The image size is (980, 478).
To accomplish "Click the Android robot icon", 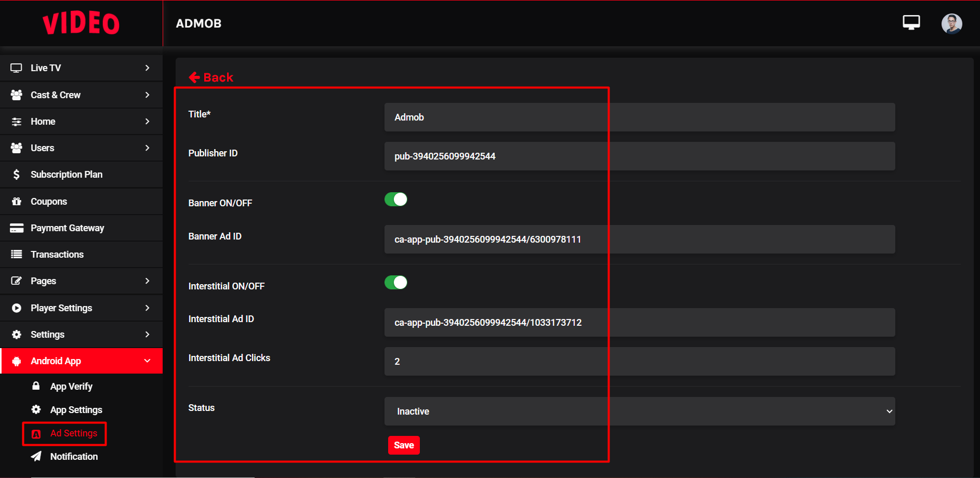I will (x=16, y=361).
